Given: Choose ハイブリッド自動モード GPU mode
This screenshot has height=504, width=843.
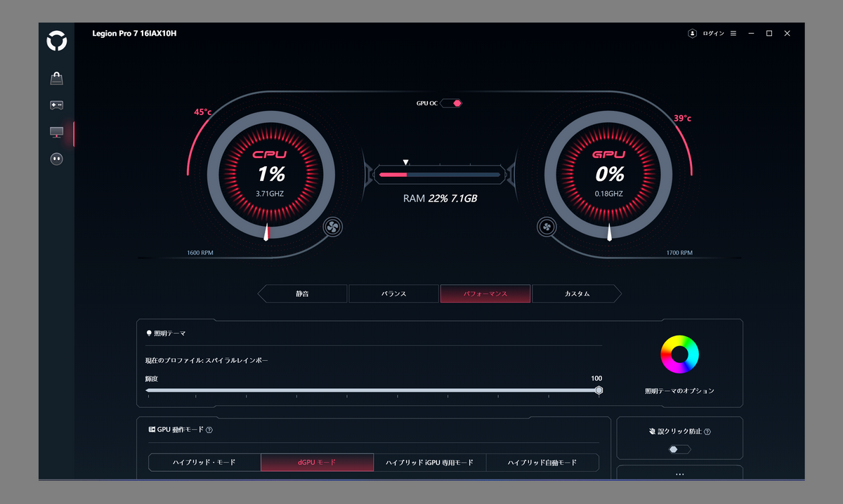Looking at the screenshot, I should tap(542, 463).
